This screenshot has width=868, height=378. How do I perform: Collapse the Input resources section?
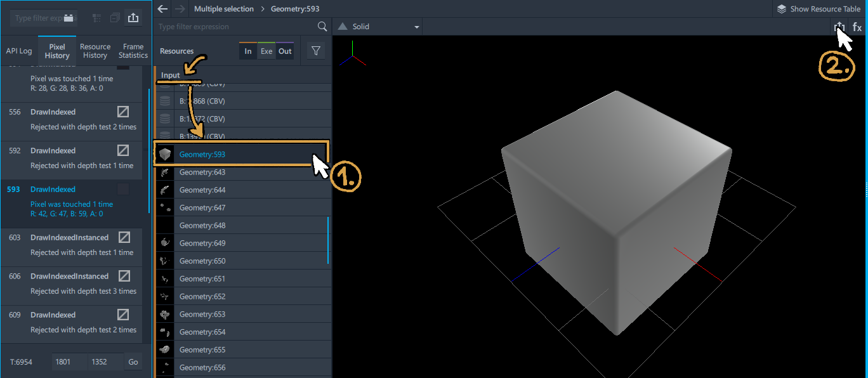coord(170,75)
